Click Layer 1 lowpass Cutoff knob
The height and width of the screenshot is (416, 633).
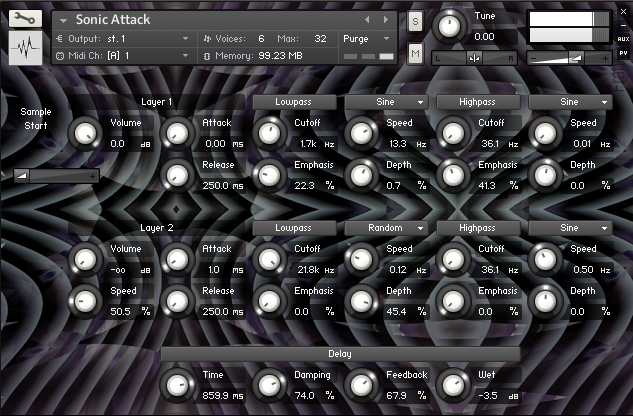pyautogui.click(x=269, y=134)
